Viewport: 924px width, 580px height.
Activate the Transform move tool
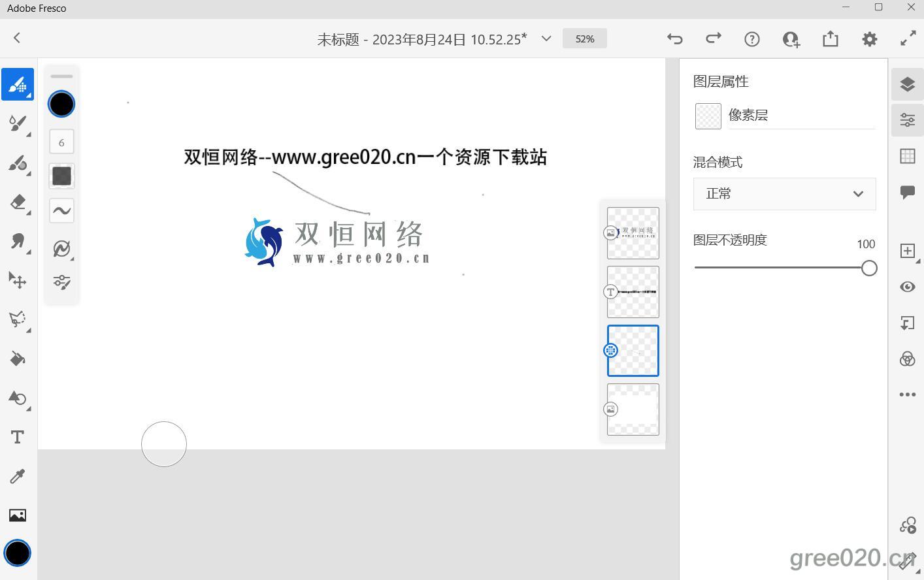click(18, 280)
